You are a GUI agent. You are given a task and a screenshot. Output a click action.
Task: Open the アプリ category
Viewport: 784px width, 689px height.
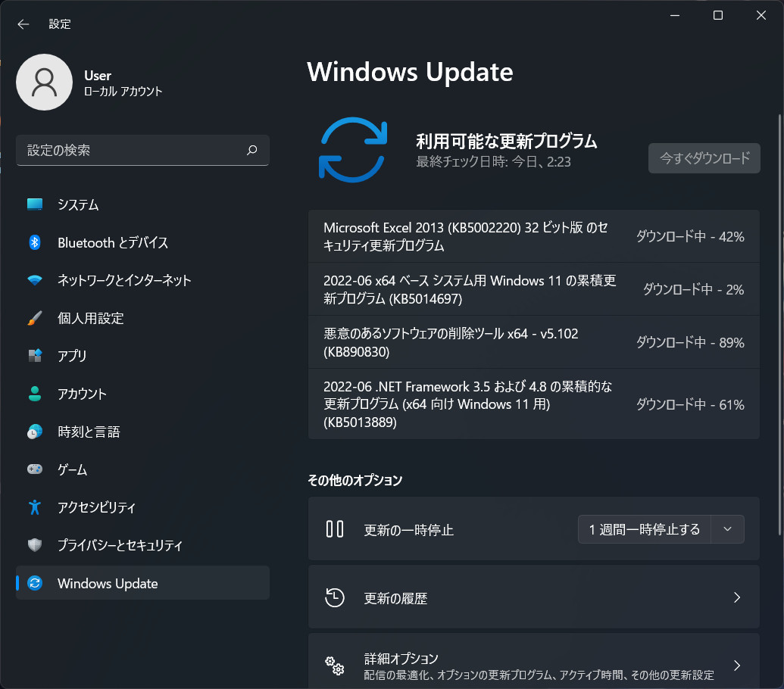[x=142, y=356]
